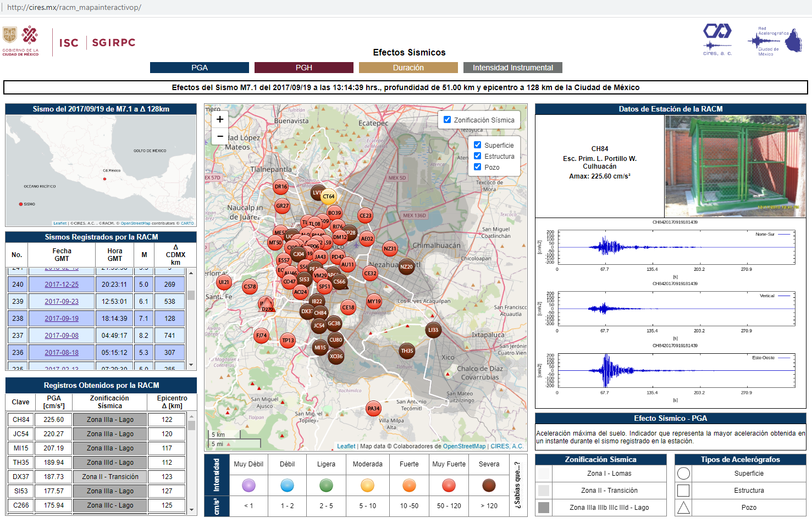Expand the ¿Sabías que...? panel

tap(517, 485)
